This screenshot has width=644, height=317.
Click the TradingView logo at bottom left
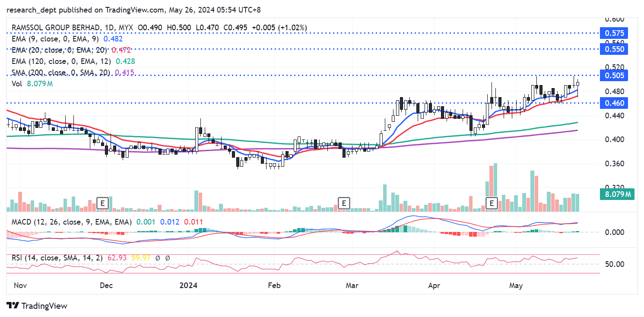37,306
